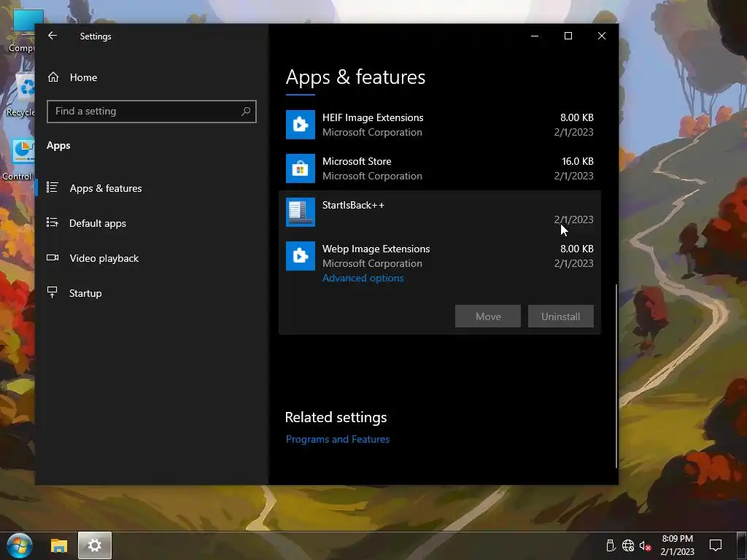Go back with the Settings arrow
The height and width of the screenshot is (560, 747).
pos(53,36)
